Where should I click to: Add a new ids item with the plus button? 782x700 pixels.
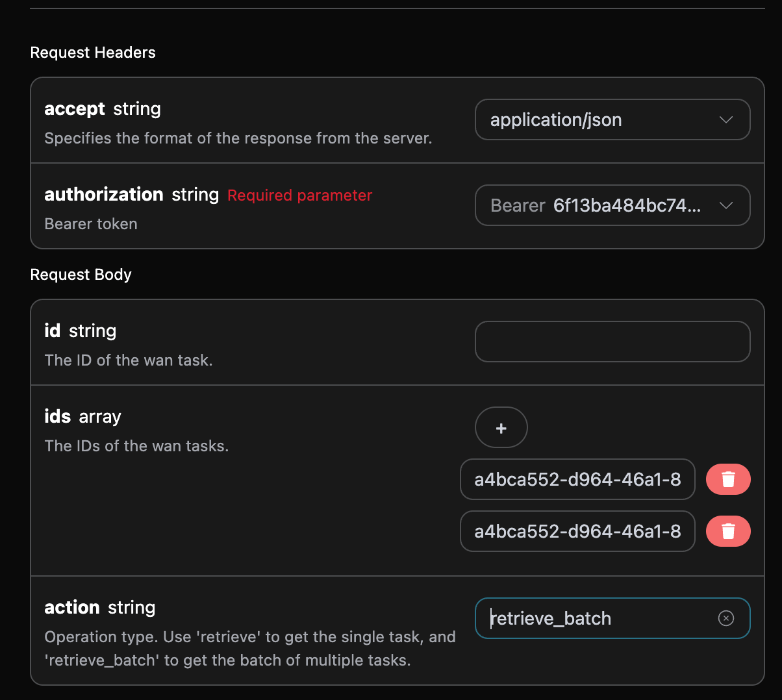tap(501, 428)
